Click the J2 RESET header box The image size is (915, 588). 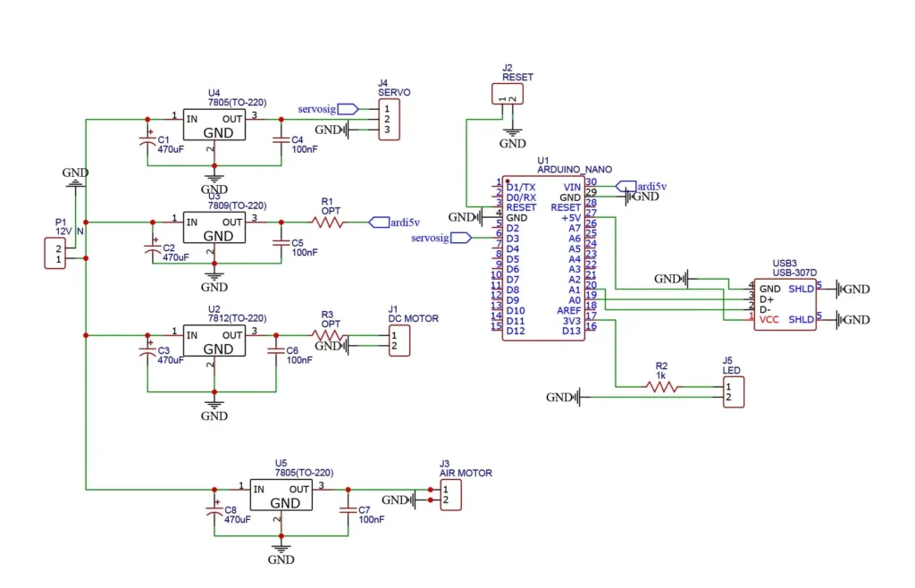(508, 94)
